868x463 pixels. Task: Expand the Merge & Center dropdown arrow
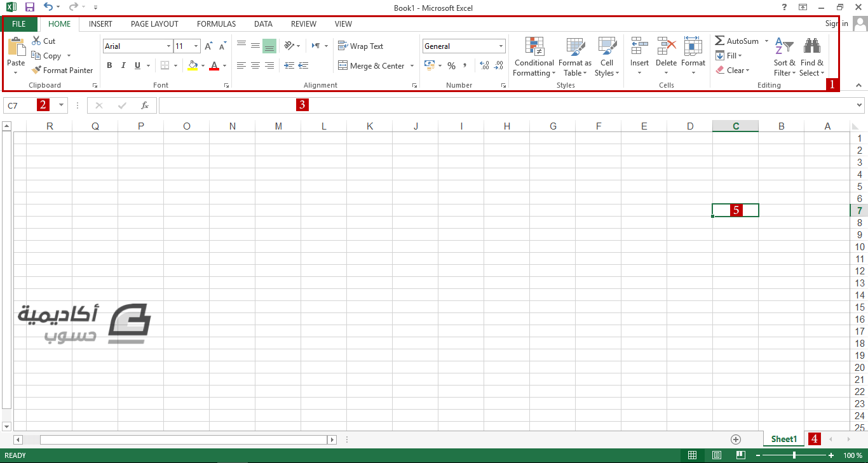412,66
